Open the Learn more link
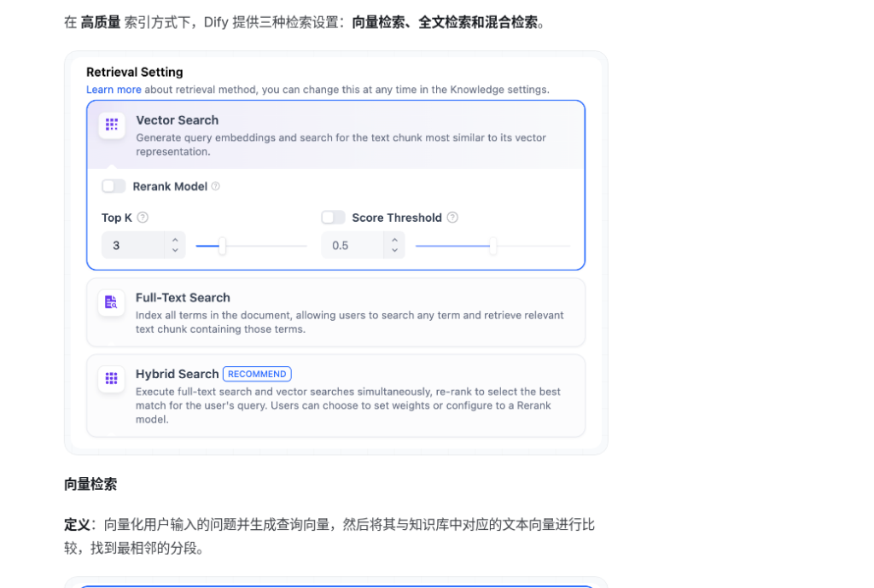The height and width of the screenshot is (588, 874). [x=114, y=90]
